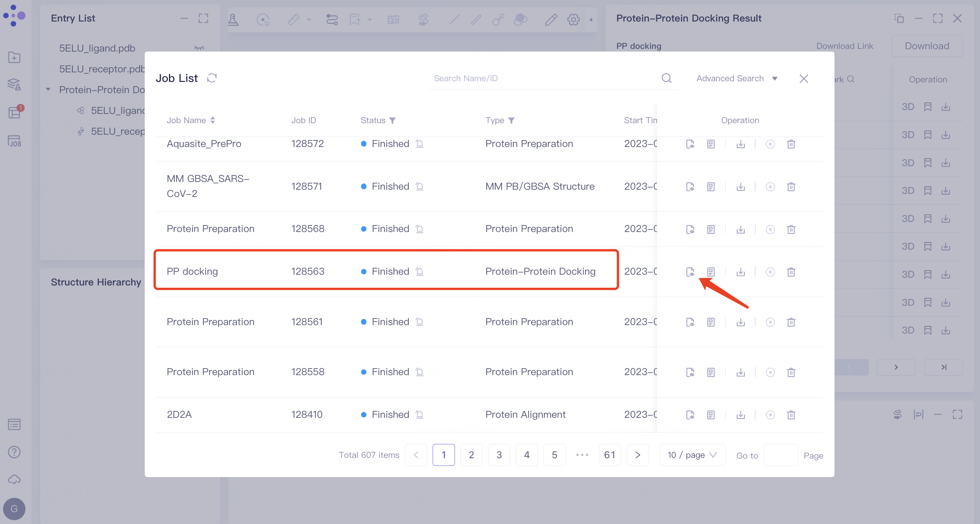
Task: Open view-result icon for PP docking job
Action: [x=690, y=272]
